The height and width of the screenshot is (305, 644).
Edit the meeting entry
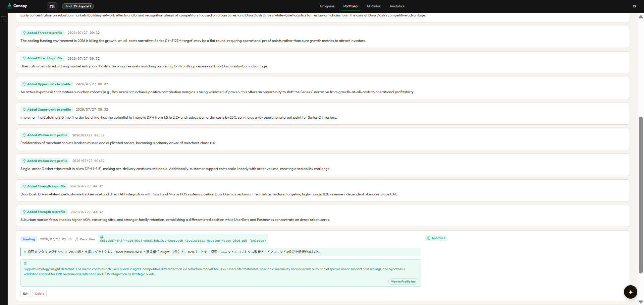[x=25, y=294]
